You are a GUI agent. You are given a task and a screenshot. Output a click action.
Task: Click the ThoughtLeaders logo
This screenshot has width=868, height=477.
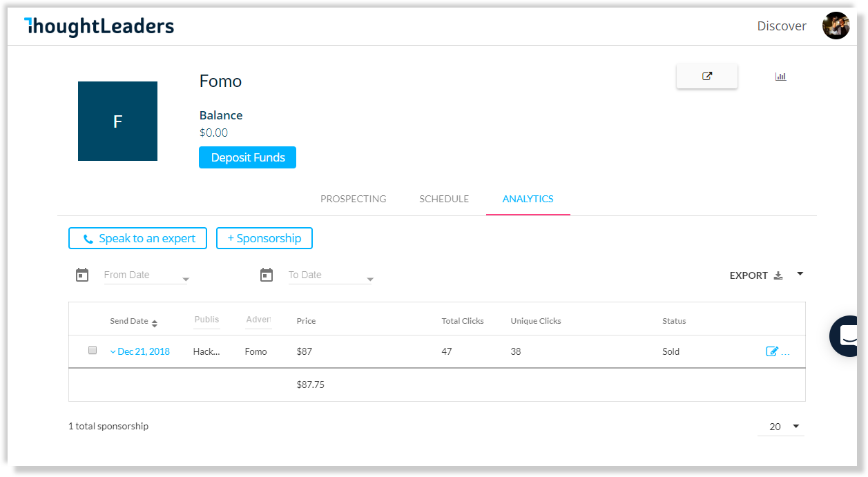pos(99,26)
